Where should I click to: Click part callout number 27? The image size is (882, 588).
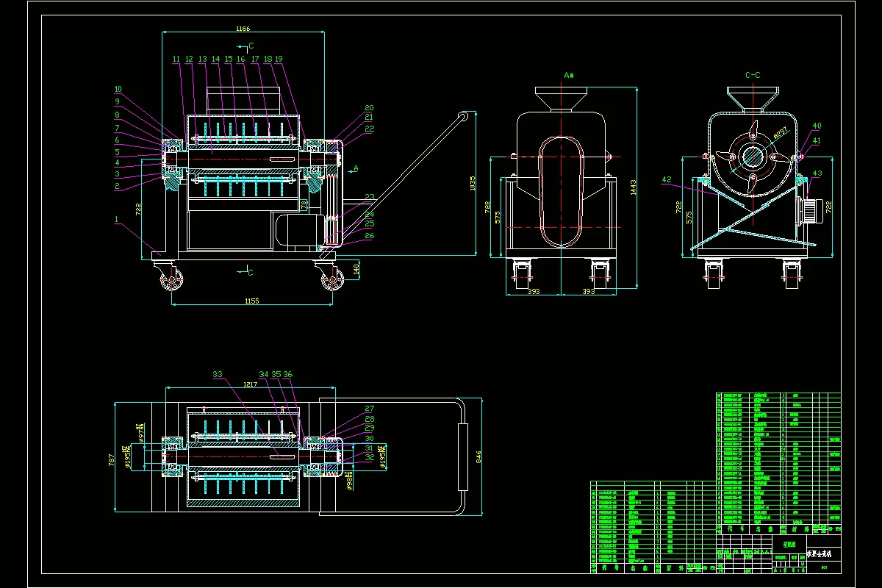click(x=369, y=409)
